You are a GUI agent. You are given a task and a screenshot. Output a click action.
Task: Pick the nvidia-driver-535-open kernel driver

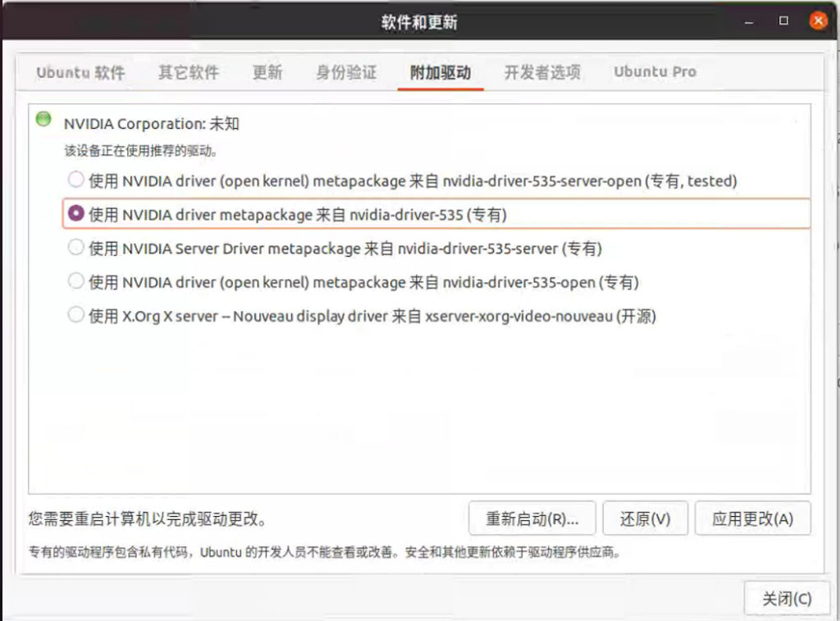tap(75, 281)
